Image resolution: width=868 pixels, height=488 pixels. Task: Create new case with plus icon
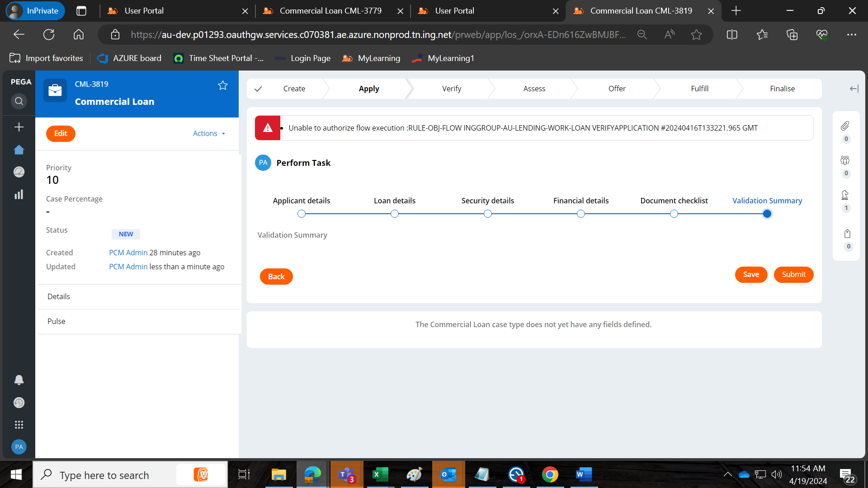tap(19, 127)
